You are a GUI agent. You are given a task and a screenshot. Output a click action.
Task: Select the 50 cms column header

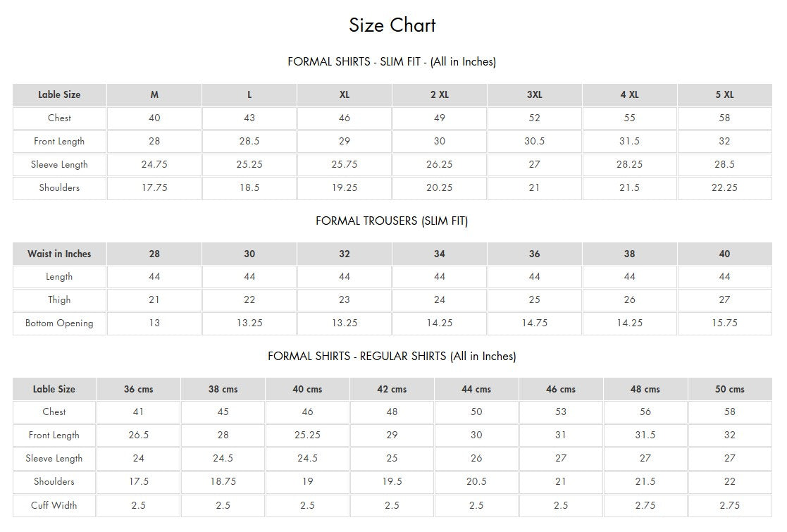(730, 389)
